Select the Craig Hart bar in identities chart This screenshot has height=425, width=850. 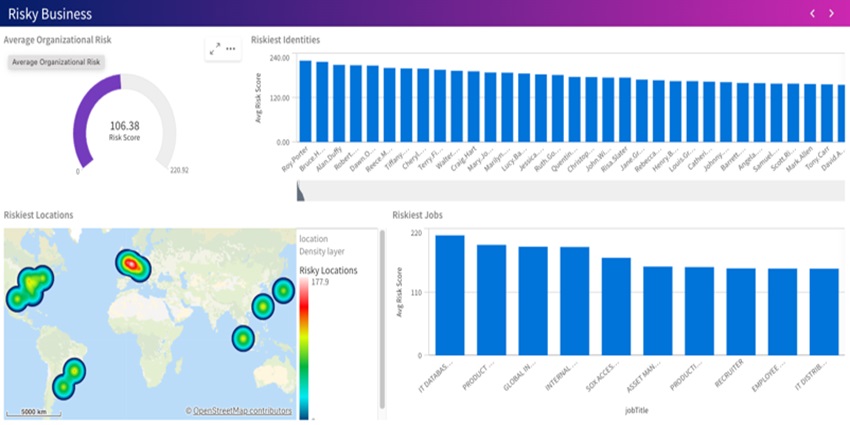(473, 107)
